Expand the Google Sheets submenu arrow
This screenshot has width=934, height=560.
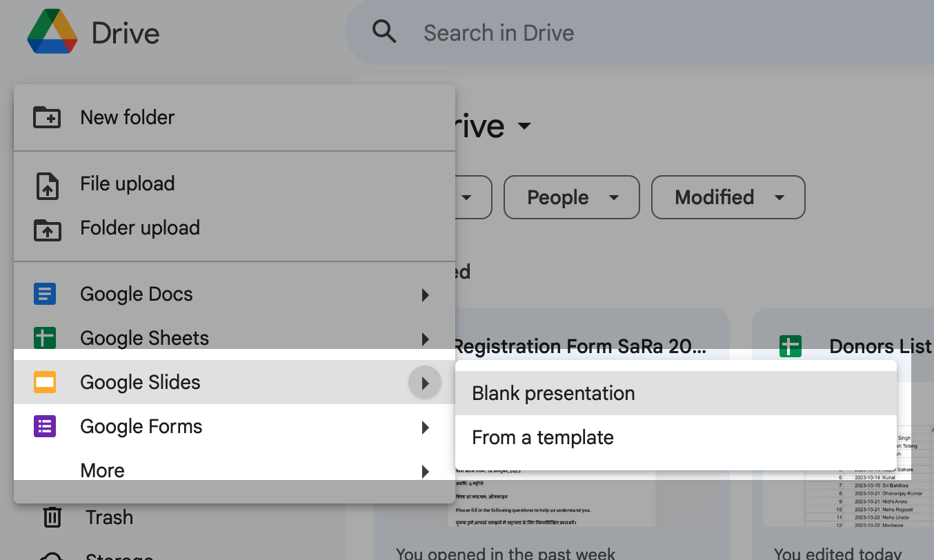[425, 339]
